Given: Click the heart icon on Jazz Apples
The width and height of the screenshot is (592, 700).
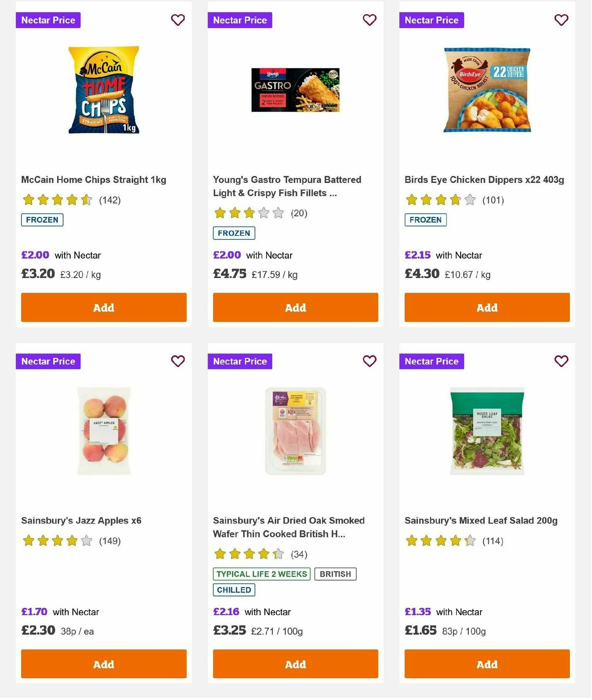Looking at the screenshot, I should pos(178,361).
